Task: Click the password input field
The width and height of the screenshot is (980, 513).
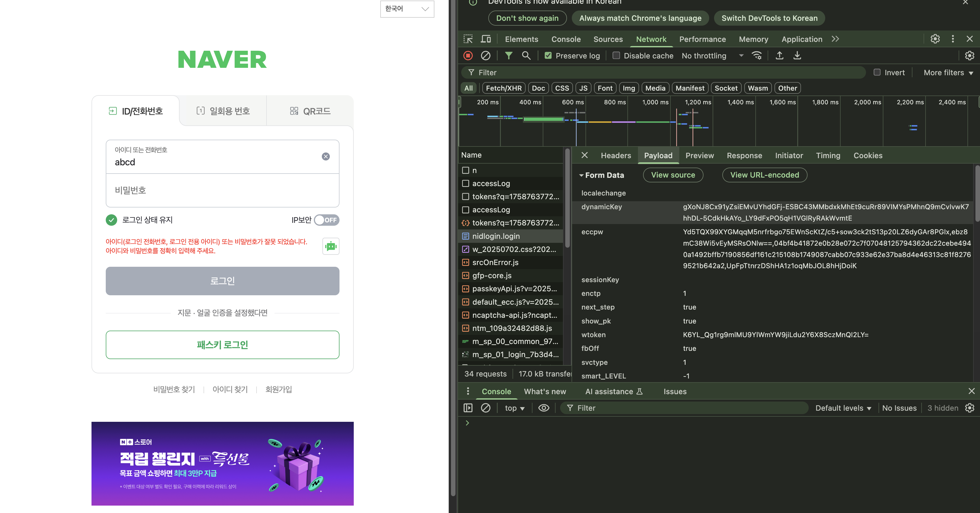Action: point(222,190)
